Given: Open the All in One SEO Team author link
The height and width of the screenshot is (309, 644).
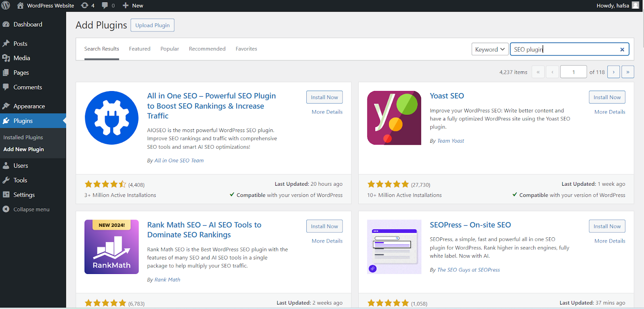Looking at the screenshot, I should 179,160.
